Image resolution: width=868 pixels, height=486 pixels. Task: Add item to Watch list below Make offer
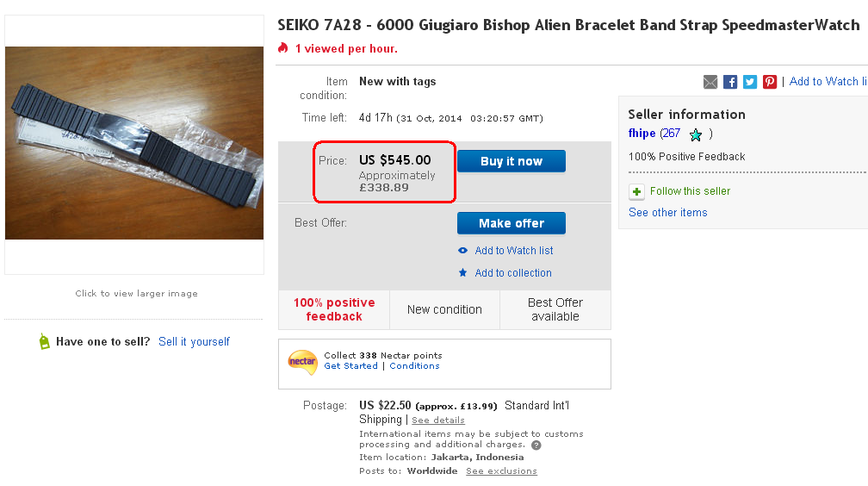[x=513, y=251]
